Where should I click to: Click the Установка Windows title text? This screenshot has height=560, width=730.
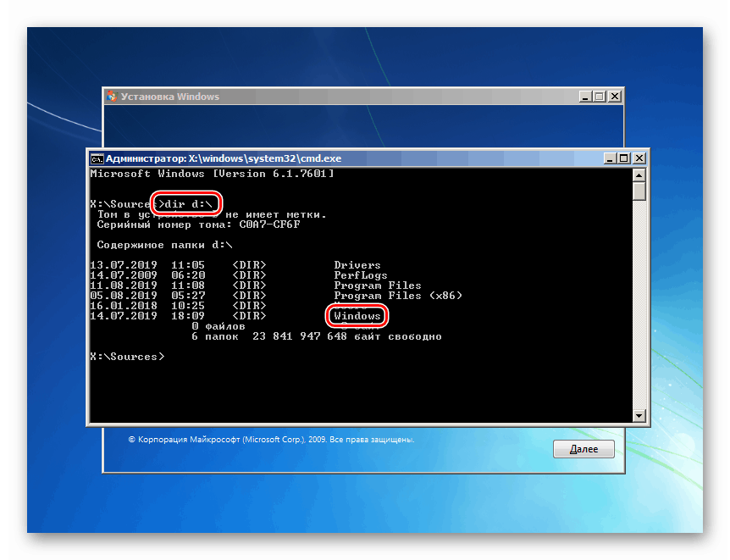(170, 97)
